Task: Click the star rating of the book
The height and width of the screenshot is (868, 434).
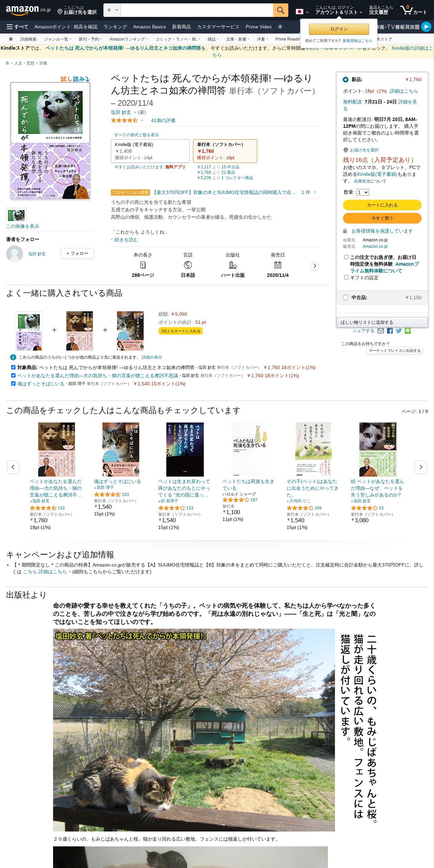Action: [124, 120]
